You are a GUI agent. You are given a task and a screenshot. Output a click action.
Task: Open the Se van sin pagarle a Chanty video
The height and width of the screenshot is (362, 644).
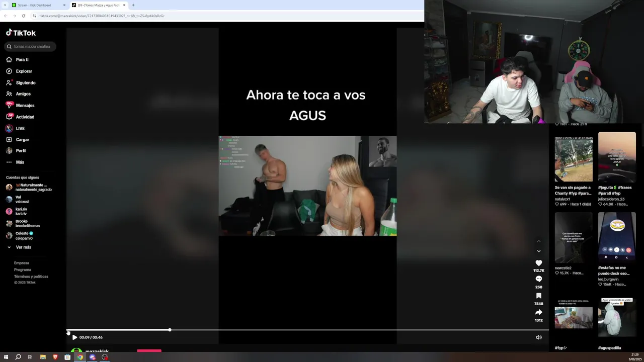[574, 159]
